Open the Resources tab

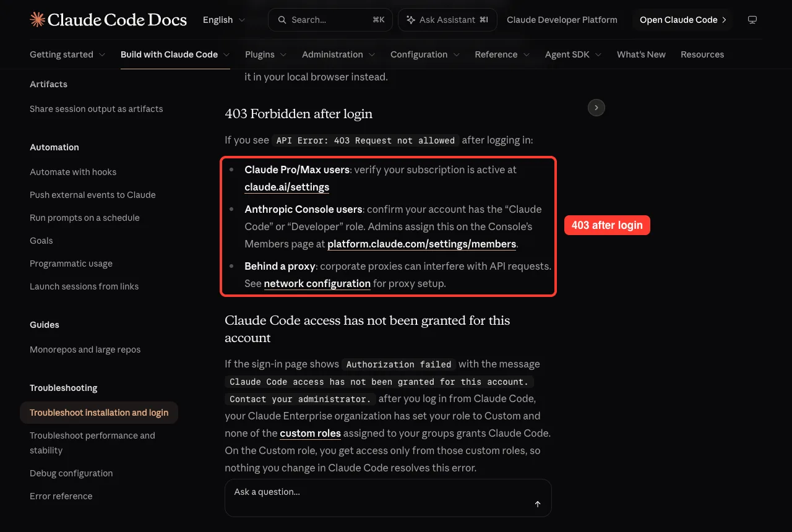[x=702, y=54]
